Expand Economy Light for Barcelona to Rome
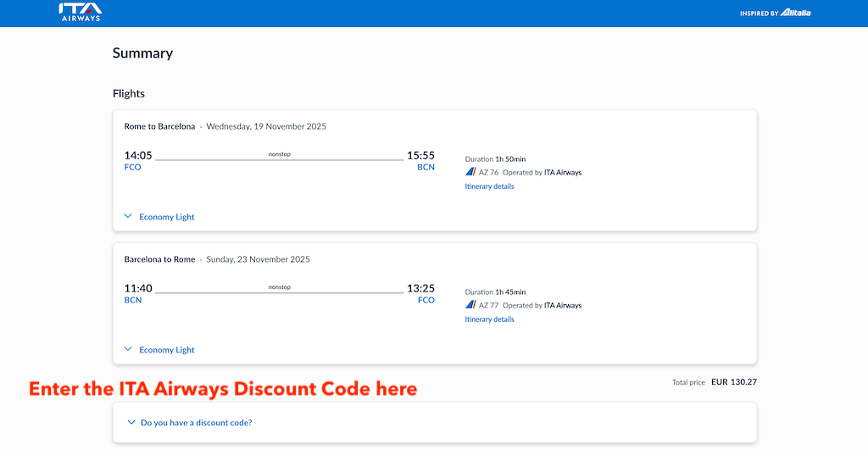 click(x=159, y=350)
